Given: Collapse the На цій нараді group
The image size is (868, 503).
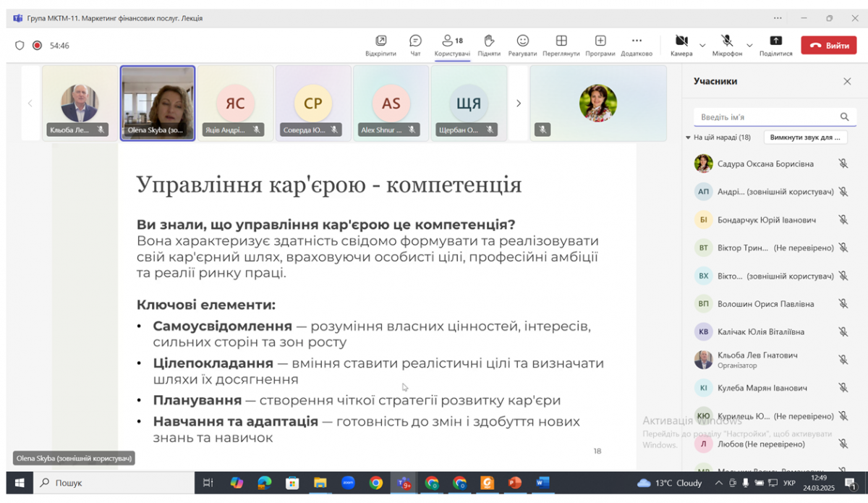Looking at the screenshot, I should pyautogui.click(x=688, y=137).
